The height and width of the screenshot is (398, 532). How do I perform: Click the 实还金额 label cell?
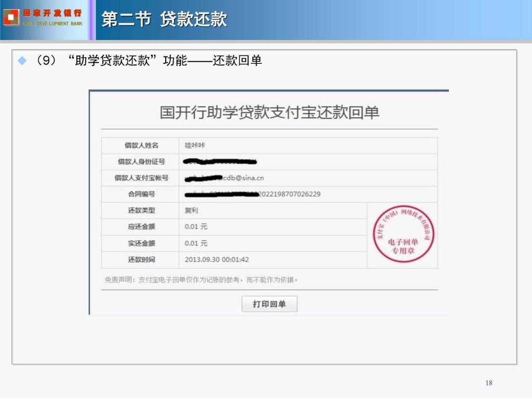(x=140, y=243)
